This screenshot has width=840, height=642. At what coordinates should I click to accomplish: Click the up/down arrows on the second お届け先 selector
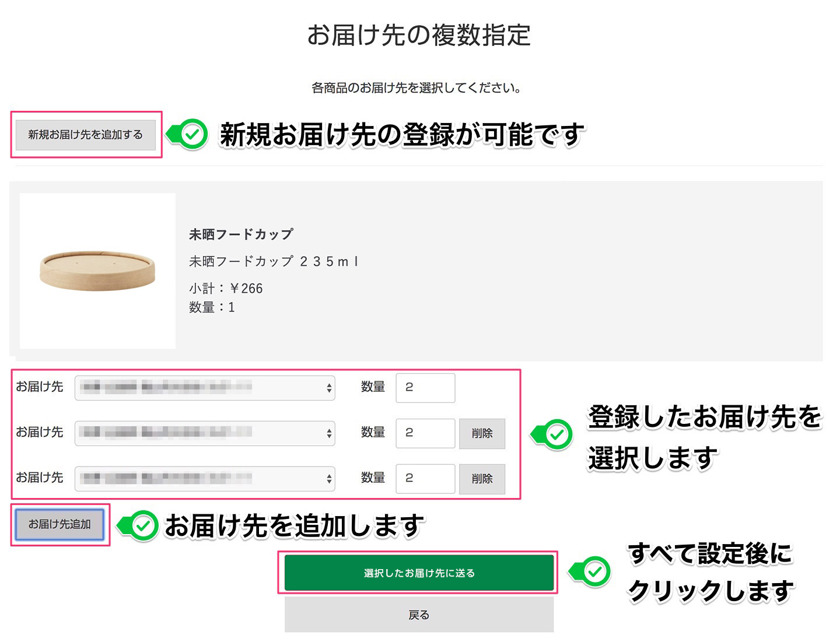328,433
